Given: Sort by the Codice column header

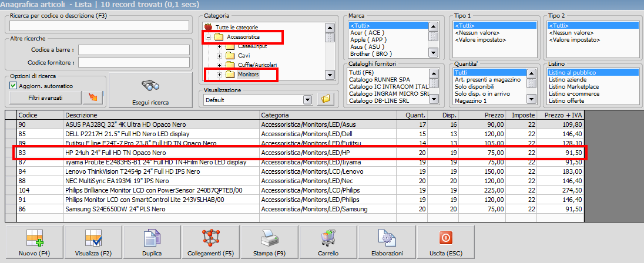Looking at the screenshot, I should pos(40,115).
